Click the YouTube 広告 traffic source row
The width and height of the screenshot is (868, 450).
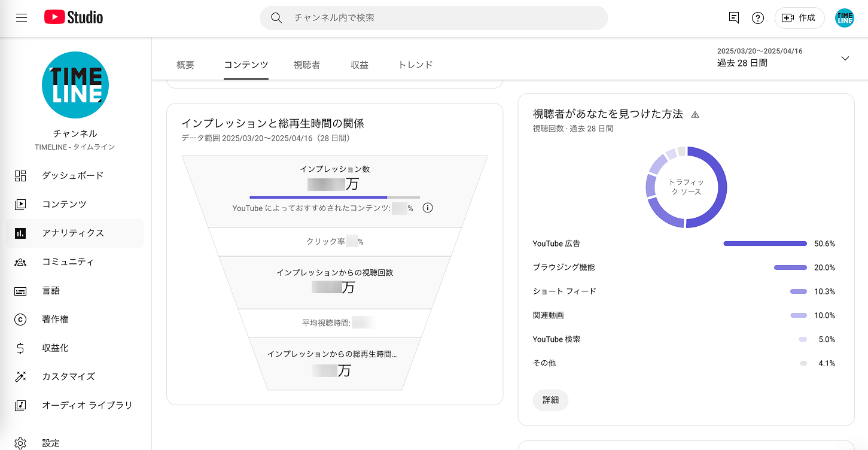pyautogui.click(x=684, y=244)
